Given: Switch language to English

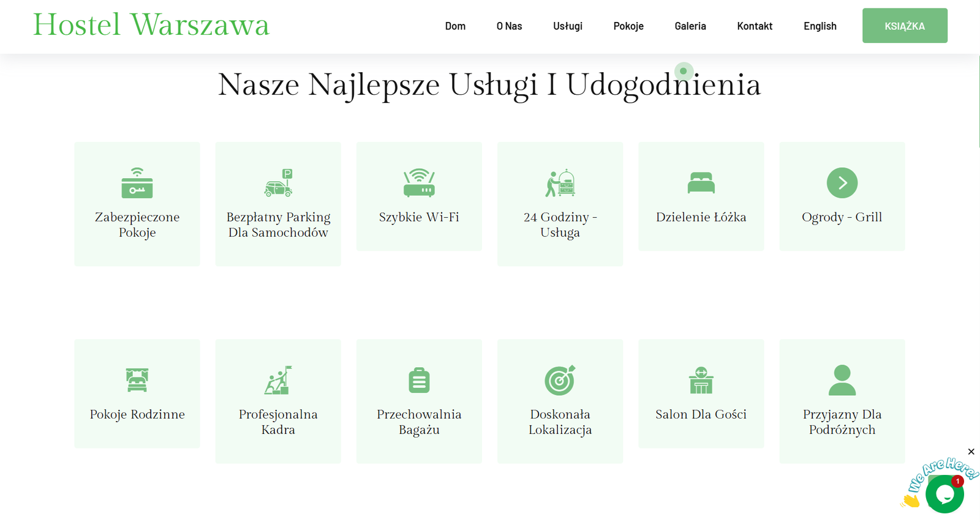Looking at the screenshot, I should click(x=820, y=26).
